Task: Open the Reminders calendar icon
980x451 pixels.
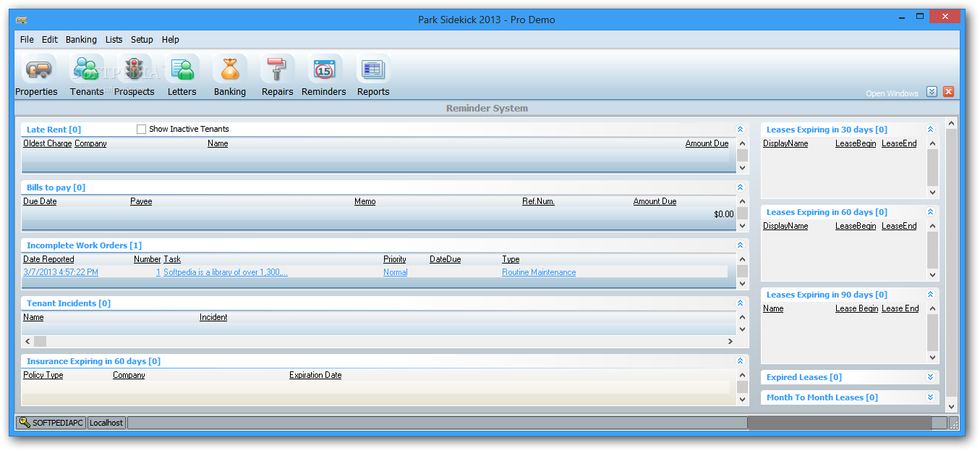Action: pyautogui.click(x=324, y=69)
